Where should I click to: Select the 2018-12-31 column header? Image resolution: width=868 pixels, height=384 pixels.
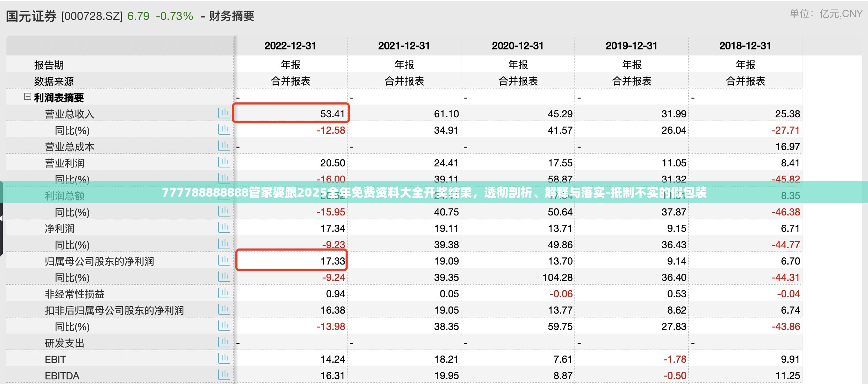[745, 46]
